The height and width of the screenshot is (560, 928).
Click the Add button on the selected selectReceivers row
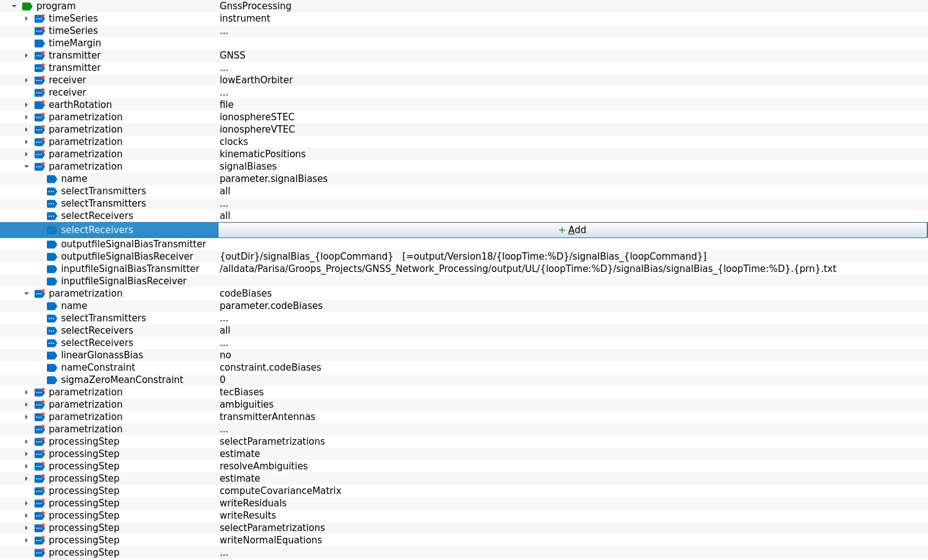click(x=573, y=229)
